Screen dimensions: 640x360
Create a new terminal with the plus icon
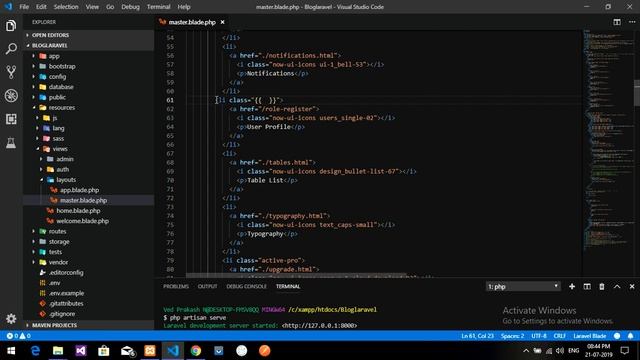tap(572, 287)
